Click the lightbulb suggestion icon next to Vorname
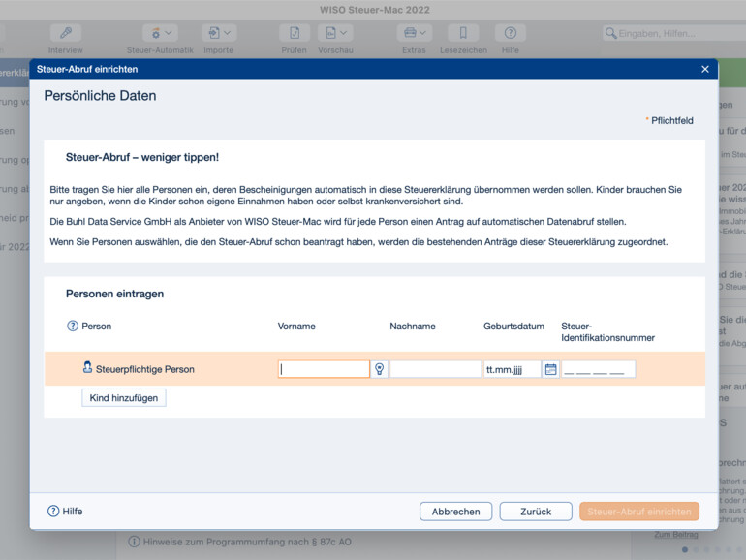Screen dimensions: 746x560 tap(379, 369)
